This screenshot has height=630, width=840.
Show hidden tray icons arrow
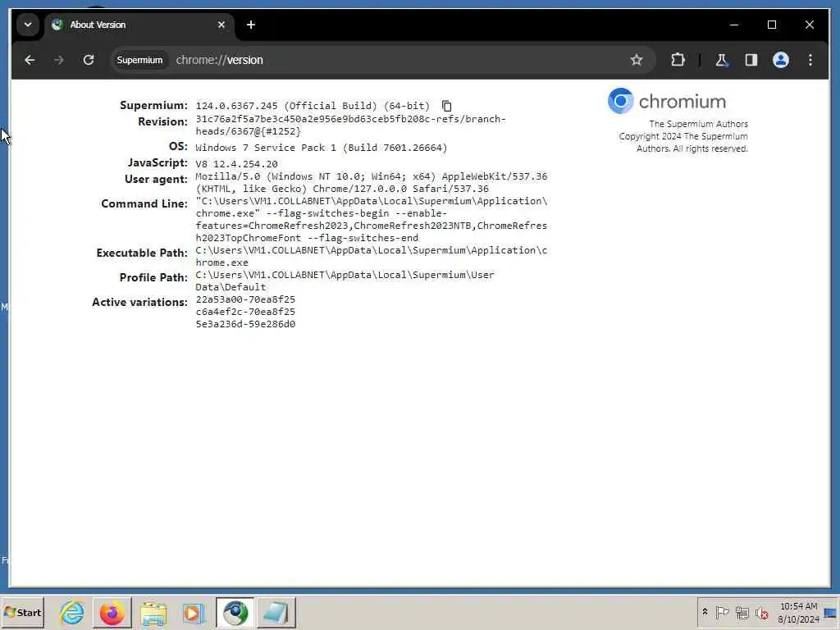point(705,612)
